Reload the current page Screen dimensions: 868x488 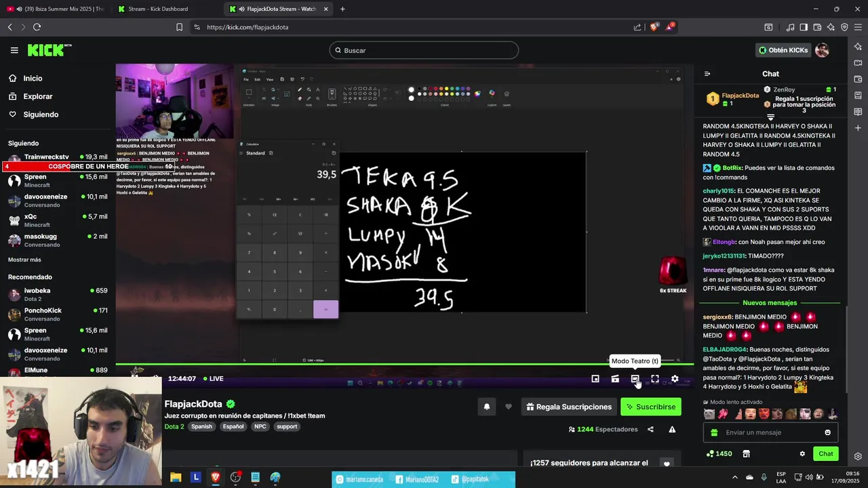pyautogui.click(x=37, y=27)
